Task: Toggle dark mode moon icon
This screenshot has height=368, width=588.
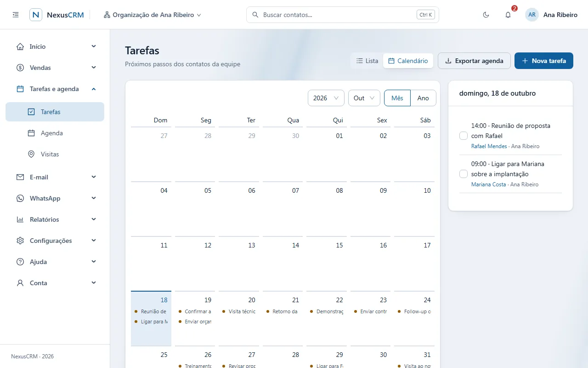Action: [x=486, y=15]
